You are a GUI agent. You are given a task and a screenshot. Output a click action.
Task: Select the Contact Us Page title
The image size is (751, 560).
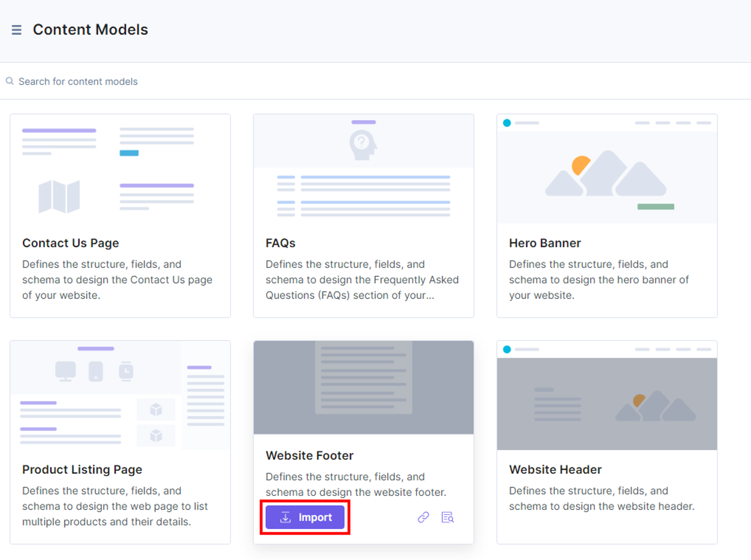click(70, 243)
